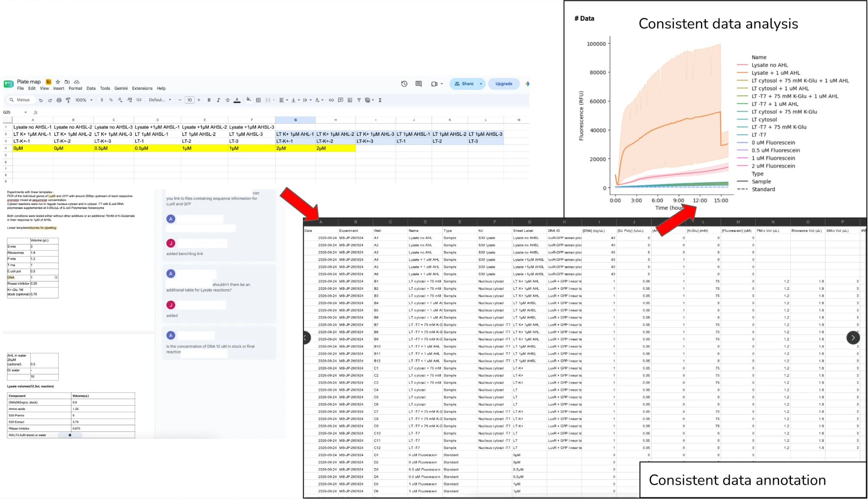
Task: Go to next image with right chevron
Action: tap(853, 337)
